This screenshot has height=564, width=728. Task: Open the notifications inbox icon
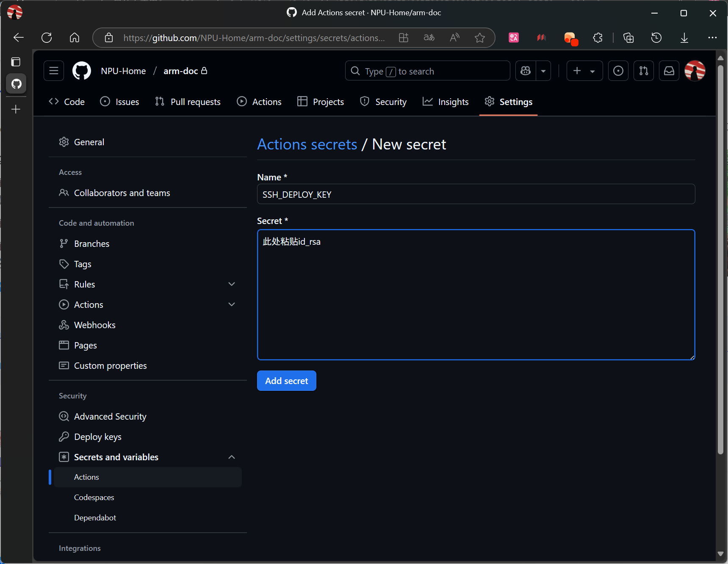pos(669,71)
